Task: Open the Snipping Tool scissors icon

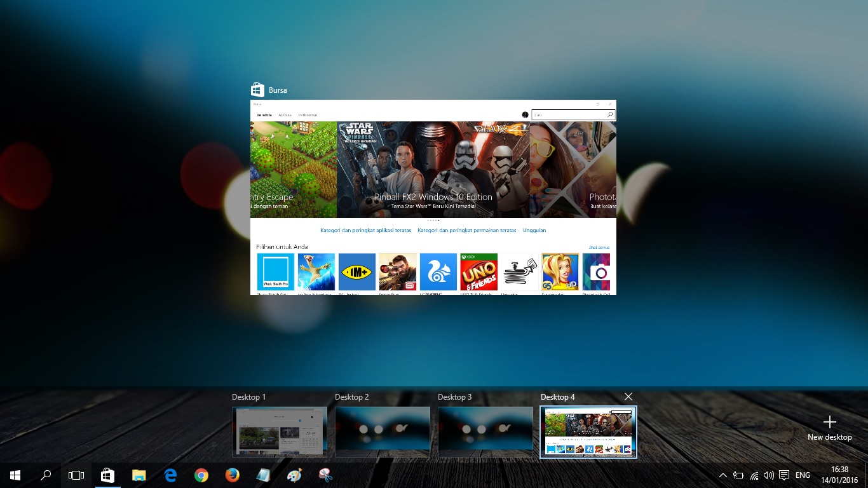Action: (325, 475)
